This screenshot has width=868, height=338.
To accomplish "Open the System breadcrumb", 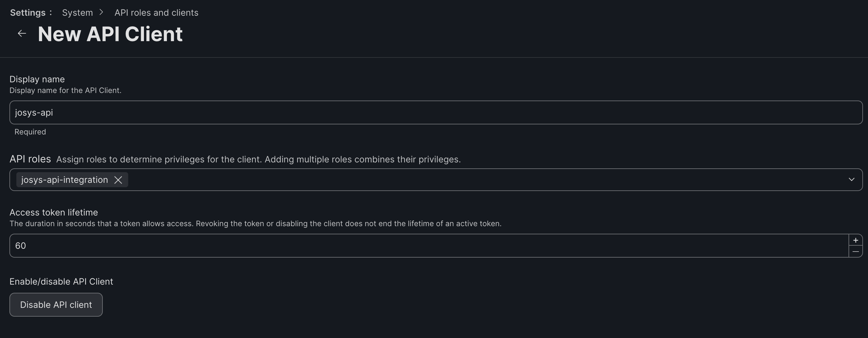I will pyautogui.click(x=78, y=13).
